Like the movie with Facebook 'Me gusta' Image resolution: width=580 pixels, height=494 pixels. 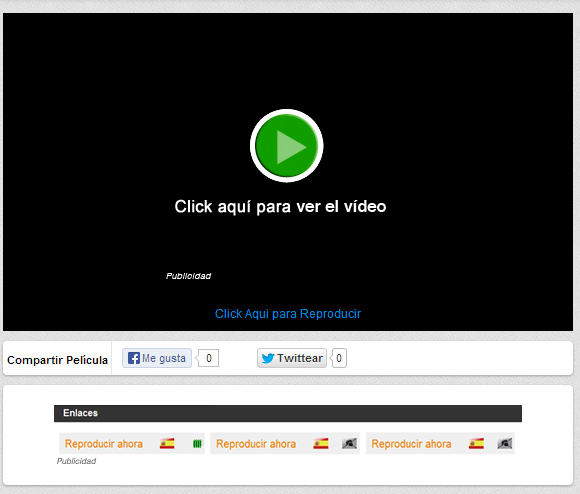[x=157, y=358]
